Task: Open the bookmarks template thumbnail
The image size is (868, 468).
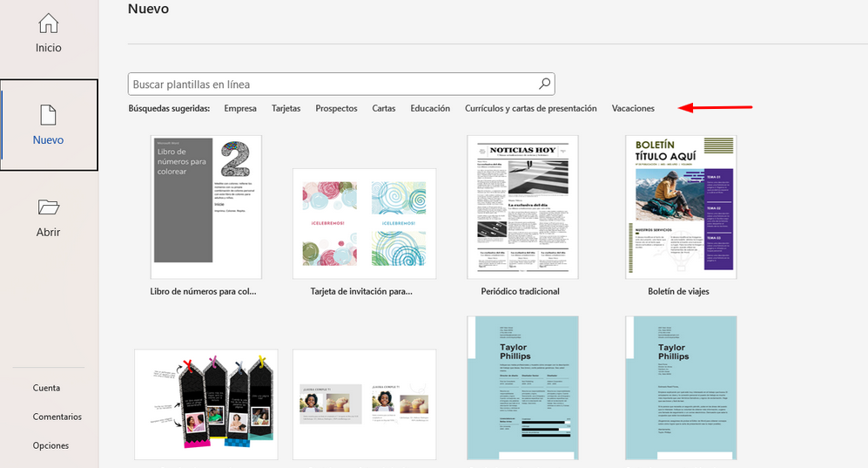Action: [206, 404]
